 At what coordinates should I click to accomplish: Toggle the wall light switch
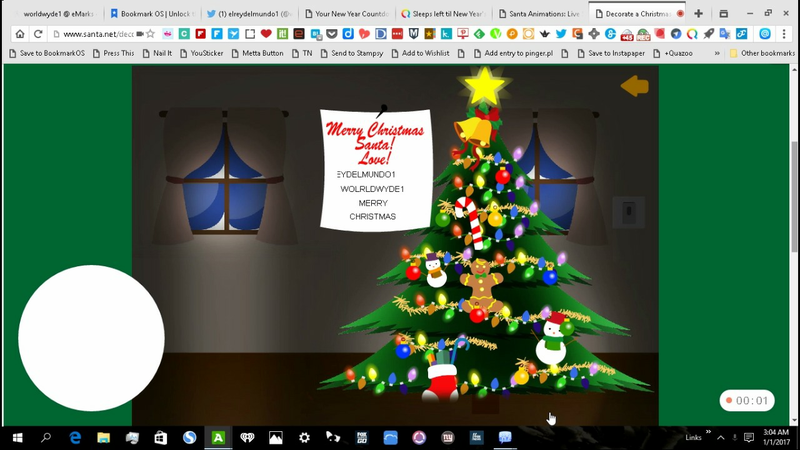tap(628, 212)
